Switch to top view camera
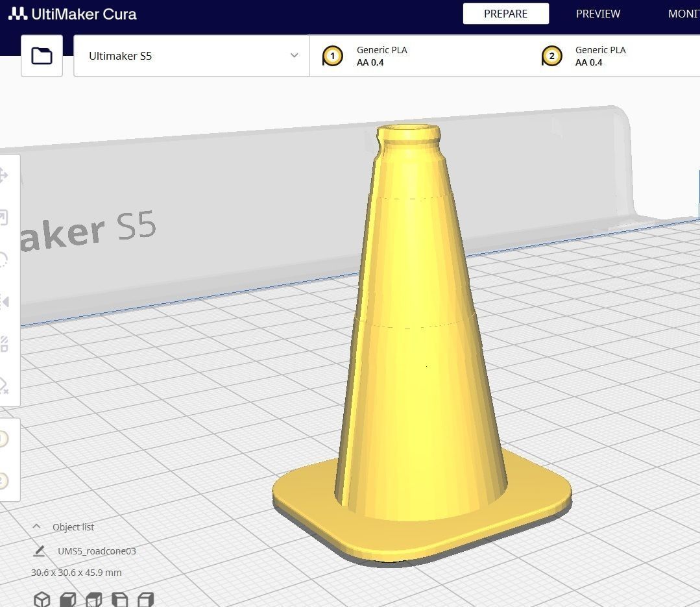The image size is (700, 607). 94,599
